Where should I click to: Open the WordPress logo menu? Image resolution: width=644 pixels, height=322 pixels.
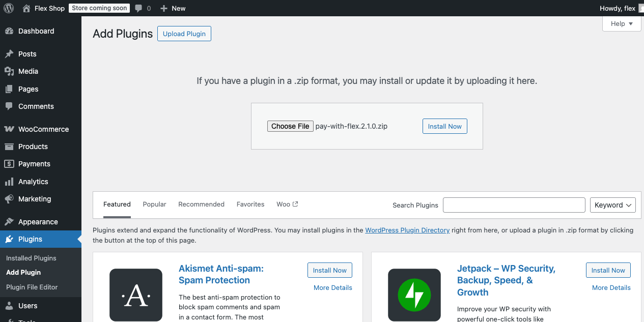click(9, 8)
